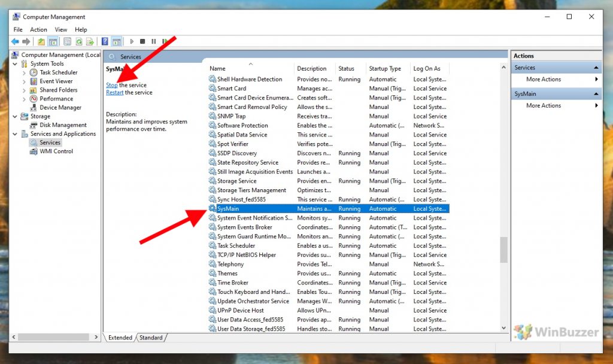Click the Pause Service toolbar icon
The width and height of the screenshot is (613, 364).
[x=154, y=41]
